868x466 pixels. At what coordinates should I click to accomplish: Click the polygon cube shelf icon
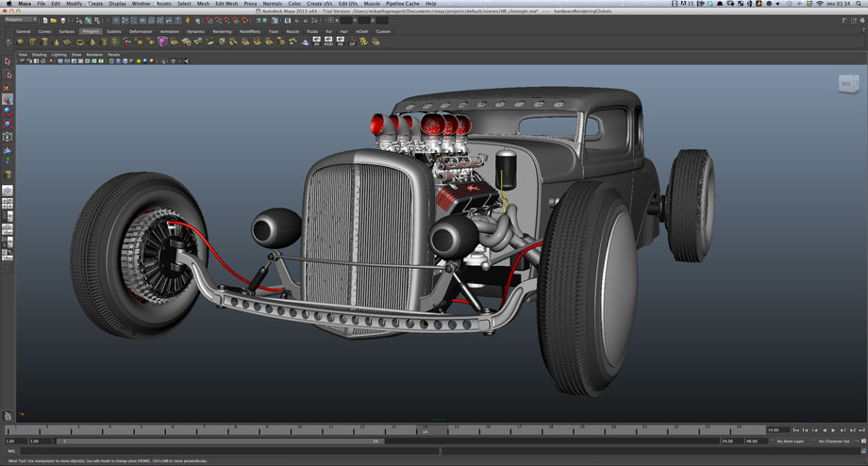(32, 42)
